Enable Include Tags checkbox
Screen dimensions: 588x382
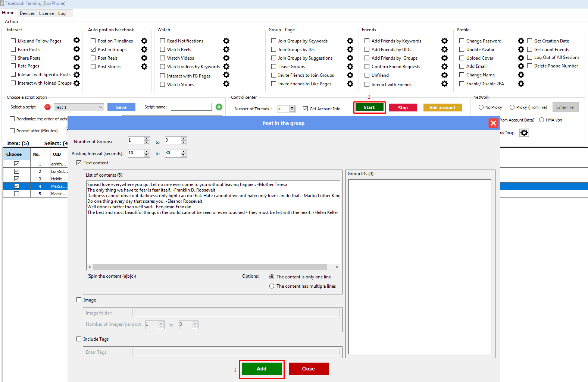pos(79,339)
